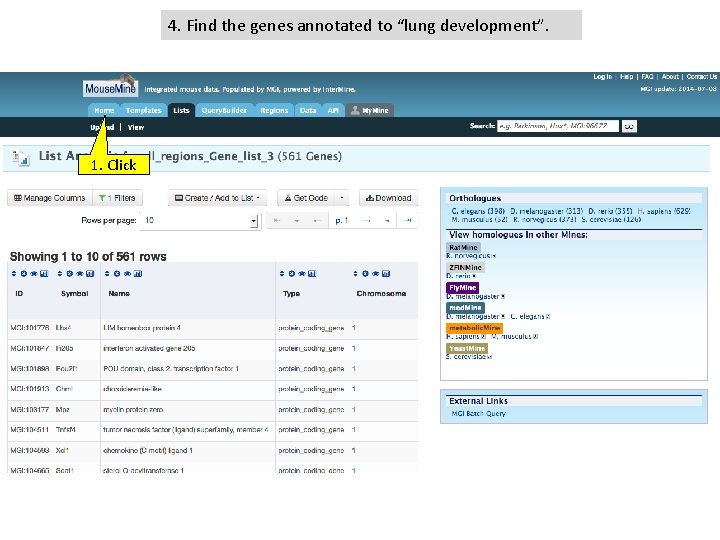
Task: Sort by the Chromosome column
Action: [355, 274]
